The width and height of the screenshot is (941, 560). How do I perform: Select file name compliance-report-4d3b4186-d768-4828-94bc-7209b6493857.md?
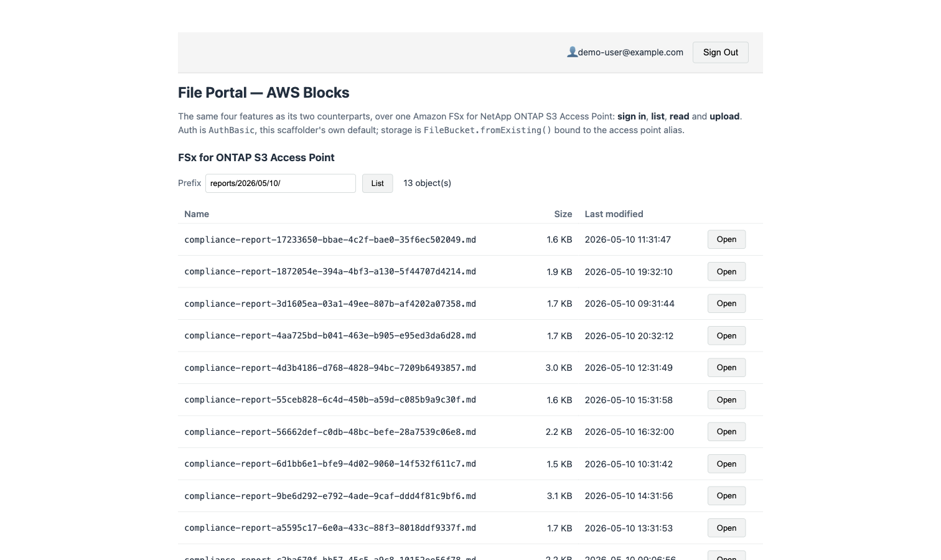[x=330, y=368]
